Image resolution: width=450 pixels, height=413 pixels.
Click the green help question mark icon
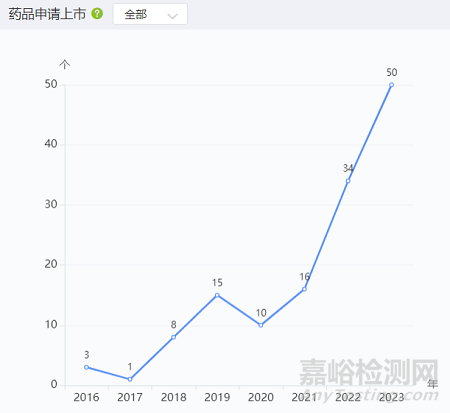point(97,14)
